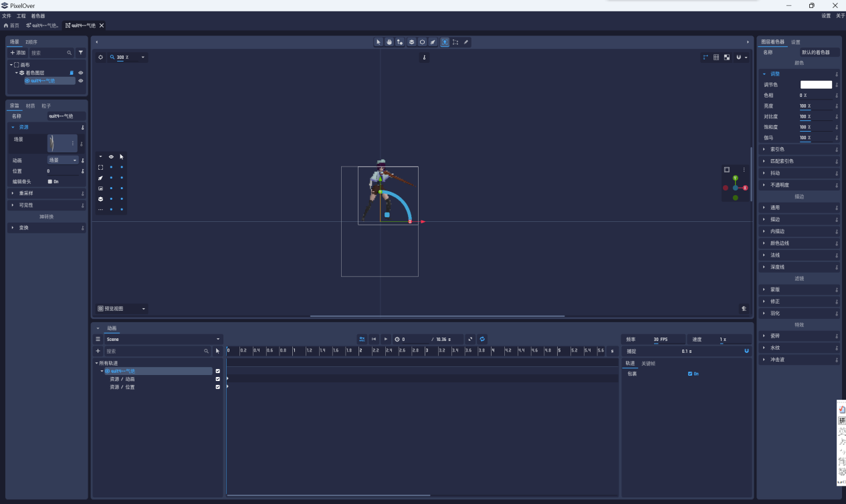
Task: Click the animation hamburger menu icon
Action: point(98,339)
